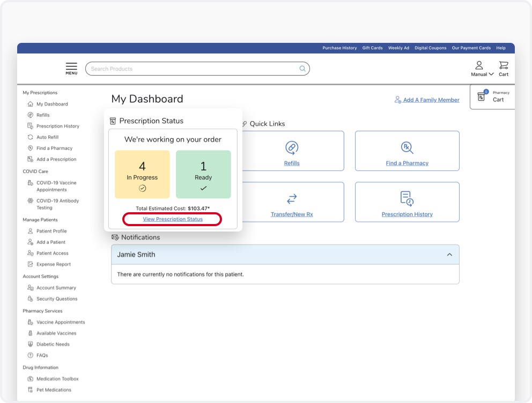Open the Find a Pharmacy quick link text
Screen dimensions: 532x403
point(407,163)
